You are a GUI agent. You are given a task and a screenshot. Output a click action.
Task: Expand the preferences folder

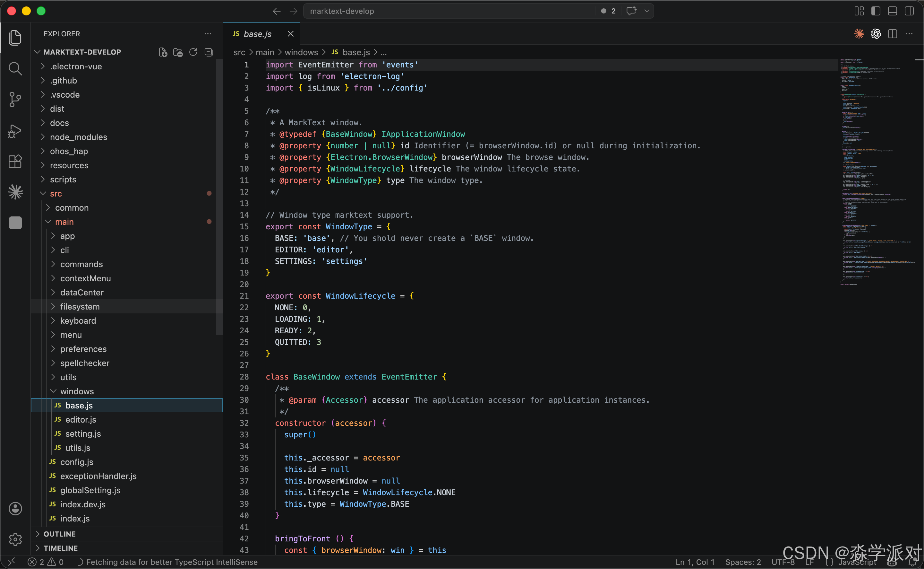pyautogui.click(x=126, y=349)
